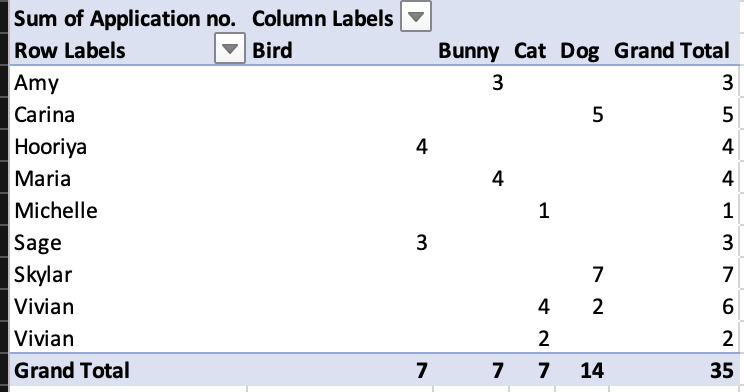The height and width of the screenshot is (392, 744).
Task: Select the Skylar row label
Action: [x=43, y=275]
